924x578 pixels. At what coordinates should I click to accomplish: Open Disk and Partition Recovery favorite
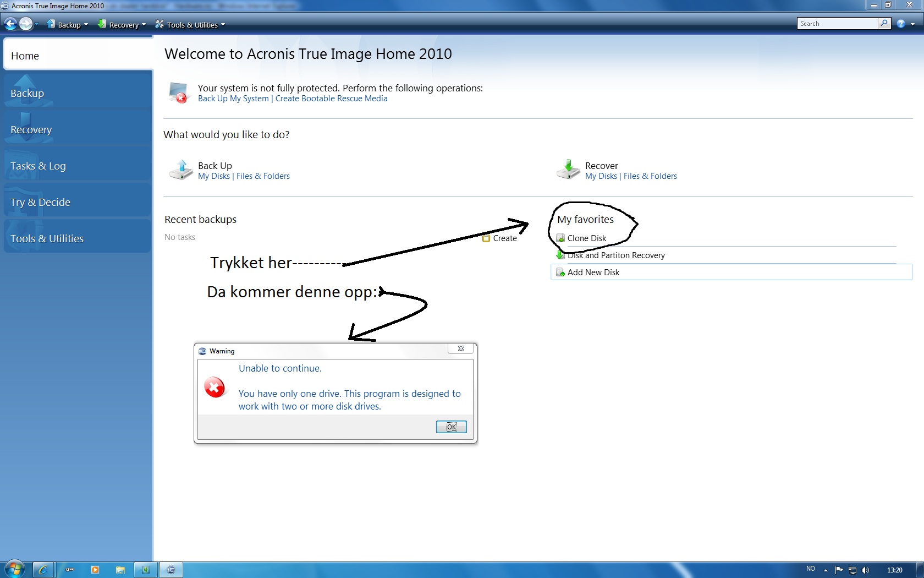coord(615,255)
